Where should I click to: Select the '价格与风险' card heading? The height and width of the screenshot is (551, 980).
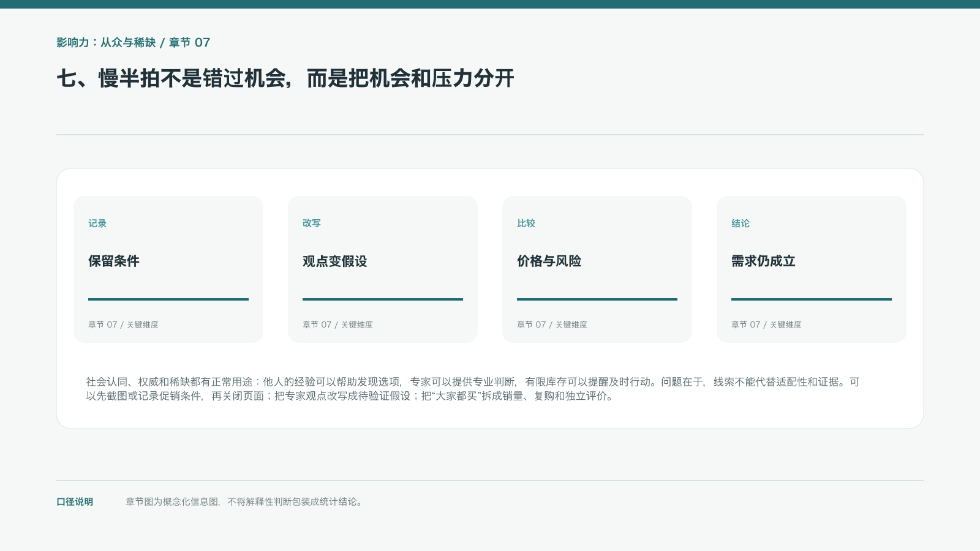point(549,261)
